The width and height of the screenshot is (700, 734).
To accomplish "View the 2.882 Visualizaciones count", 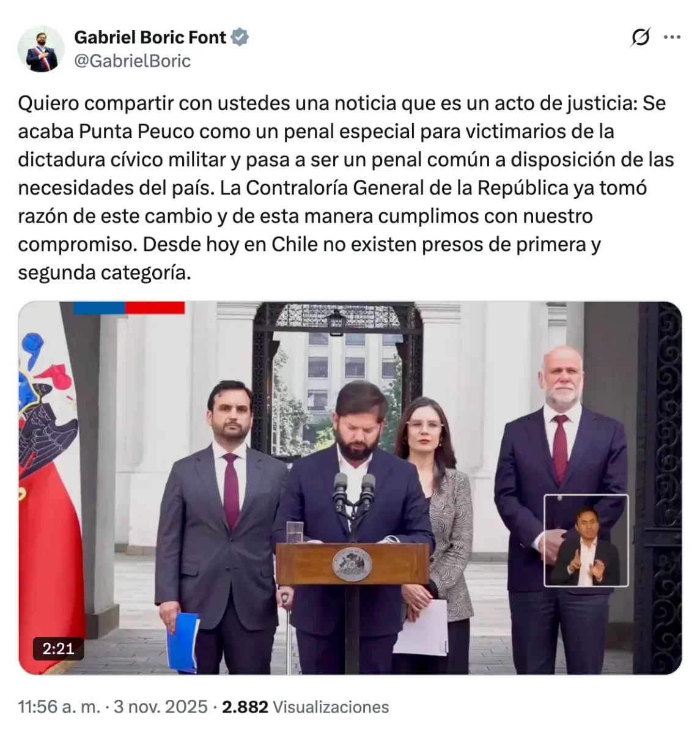I will pyautogui.click(x=306, y=707).
